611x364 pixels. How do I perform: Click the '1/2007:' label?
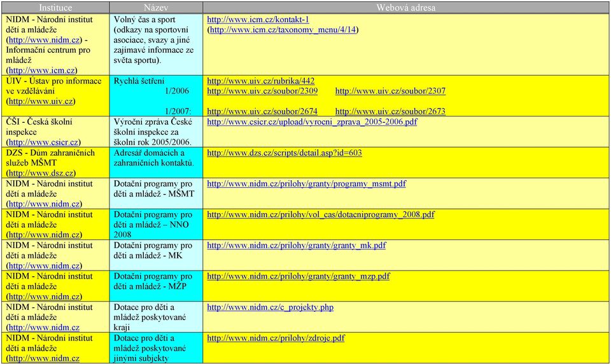pos(178,111)
